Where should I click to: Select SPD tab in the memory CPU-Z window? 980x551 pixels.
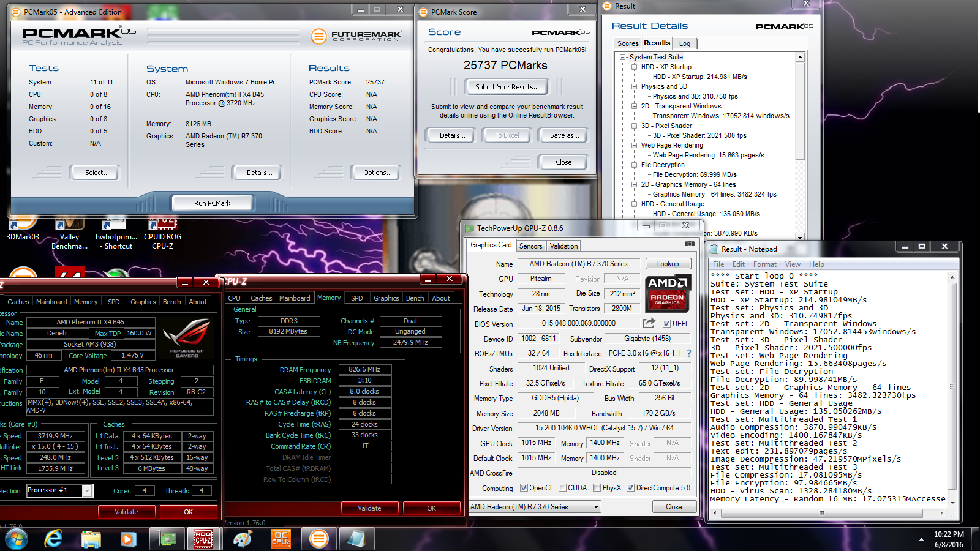coord(356,298)
